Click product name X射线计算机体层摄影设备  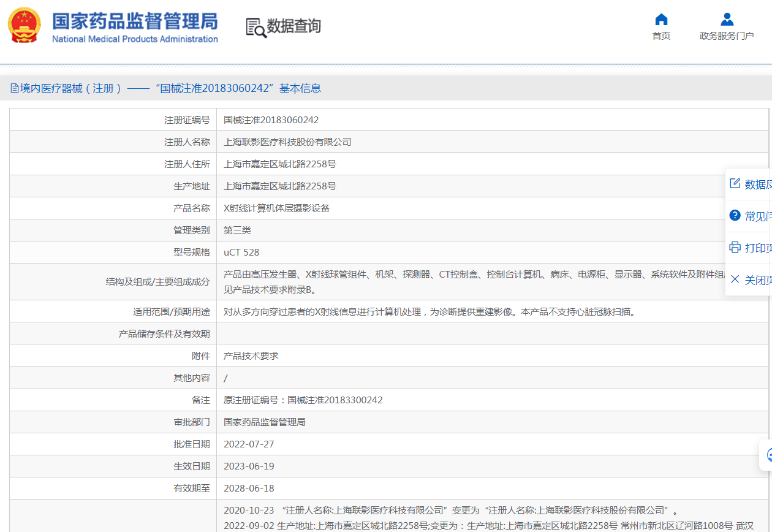point(277,208)
